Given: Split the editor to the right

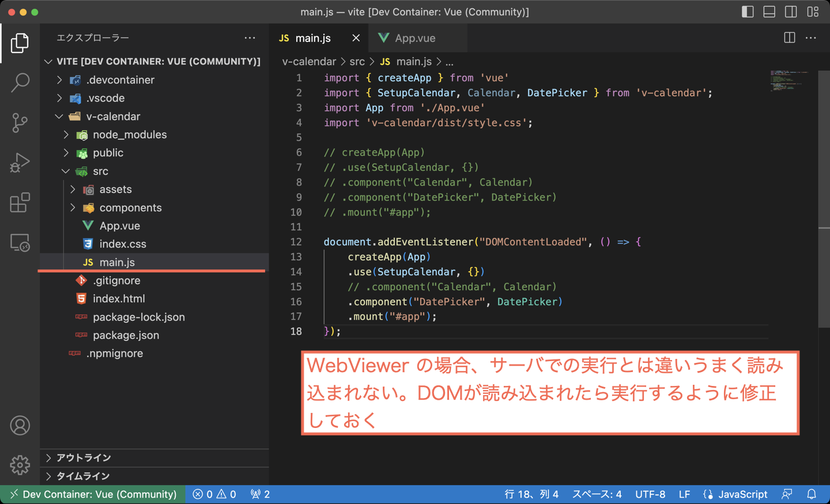Looking at the screenshot, I should (x=790, y=38).
